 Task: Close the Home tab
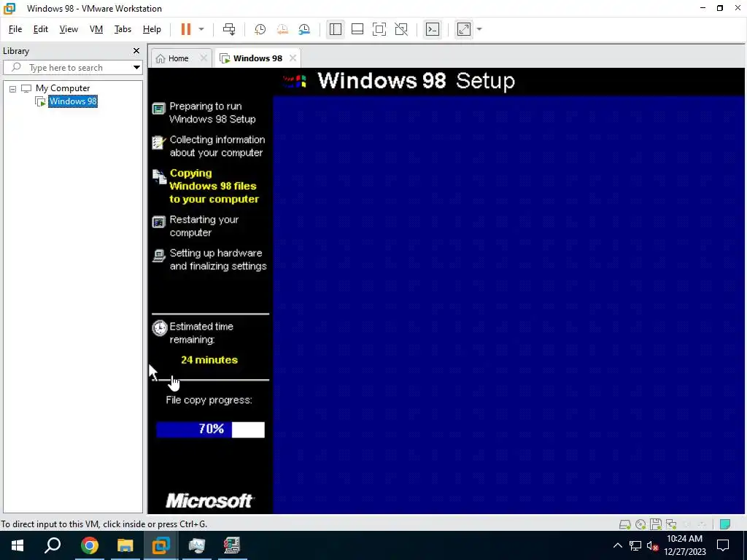tap(204, 58)
